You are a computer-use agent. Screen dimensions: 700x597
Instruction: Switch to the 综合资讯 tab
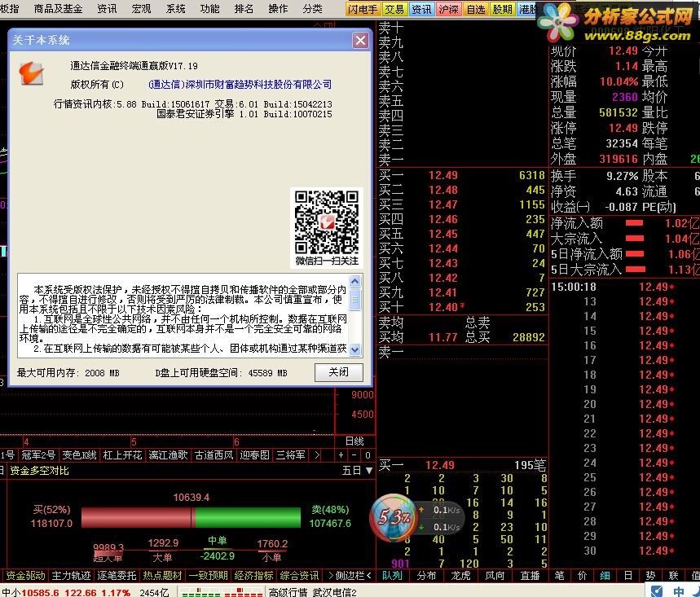(299, 576)
